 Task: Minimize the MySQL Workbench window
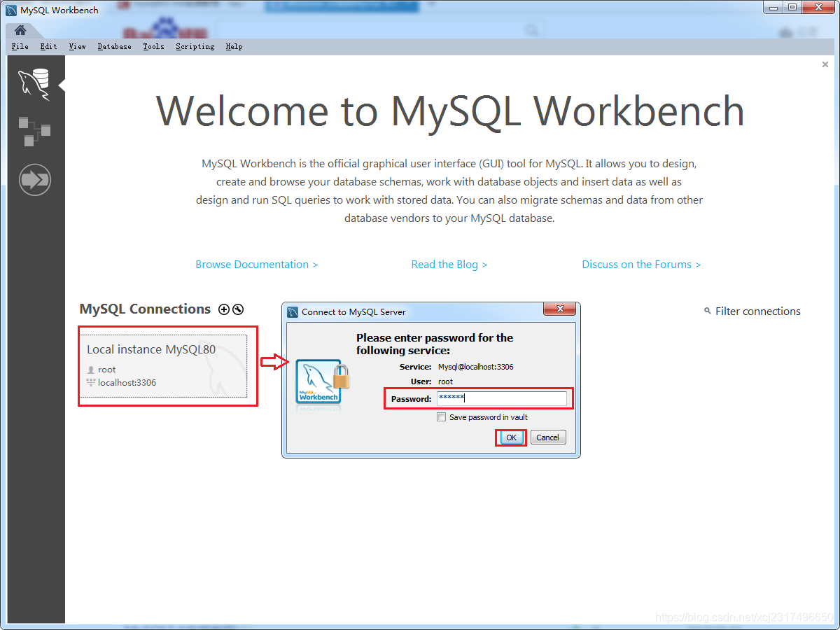[x=773, y=8]
